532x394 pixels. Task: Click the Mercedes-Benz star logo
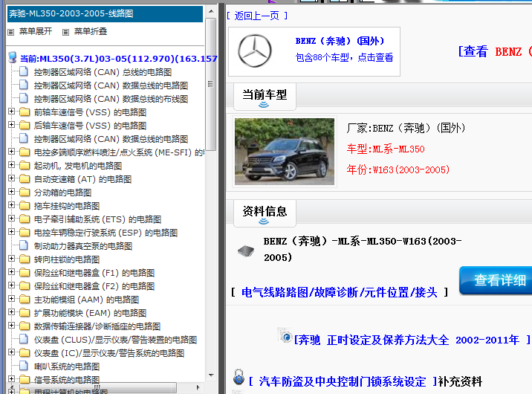point(254,51)
